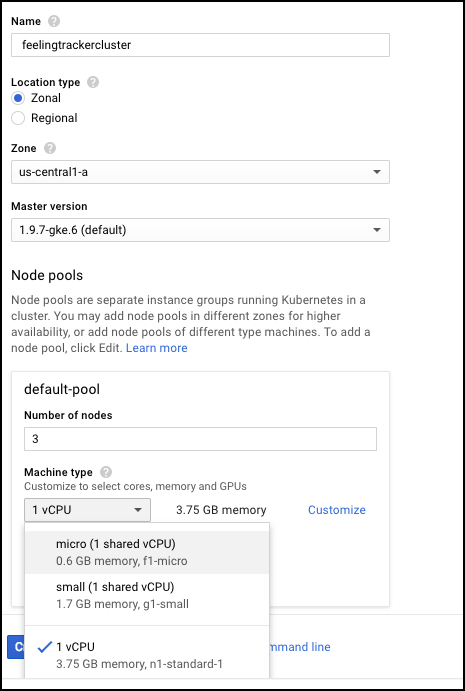This screenshot has height=691, width=465.
Task: Open the Zone dropdown showing us-central1-a
Action: (x=200, y=172)
